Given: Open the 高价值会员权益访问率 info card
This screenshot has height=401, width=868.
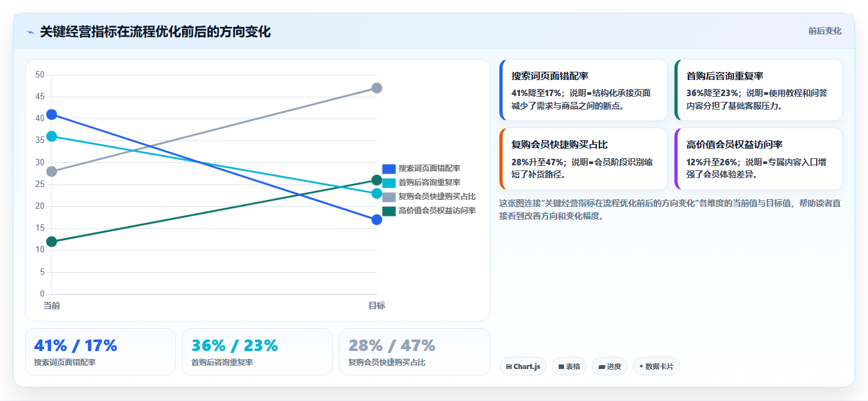Looking at the screenshot, I should (x=758, y=159).
